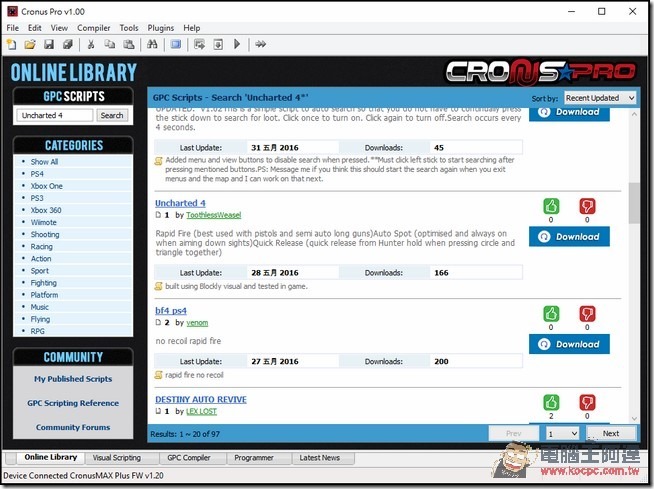Go to Next results page
Screen dimensions: 654x489
point(611,434)
